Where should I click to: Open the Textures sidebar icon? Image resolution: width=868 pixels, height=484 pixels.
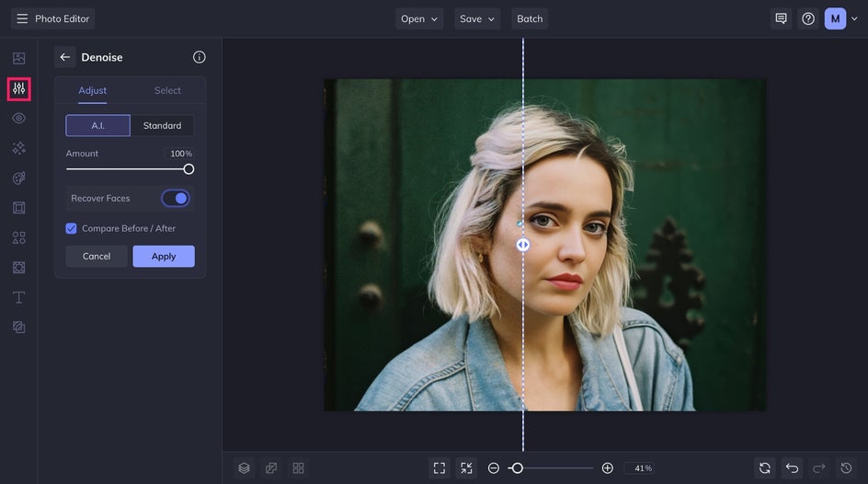18,328
